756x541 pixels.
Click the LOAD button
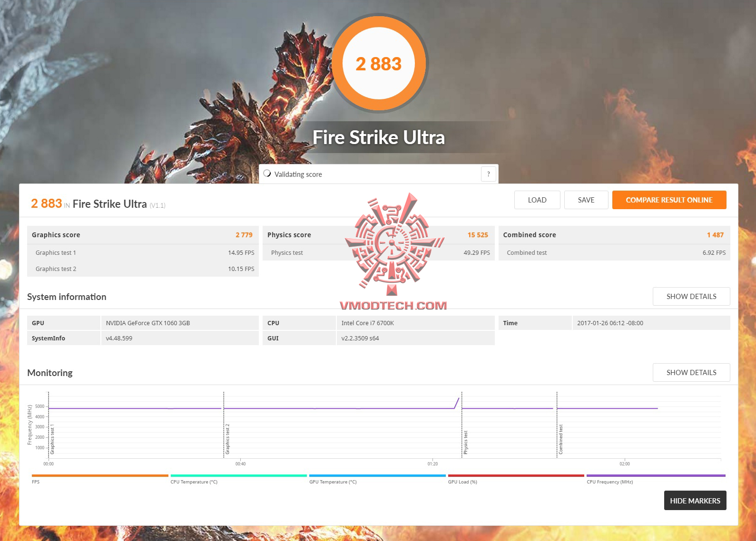(x=537, y=200)
